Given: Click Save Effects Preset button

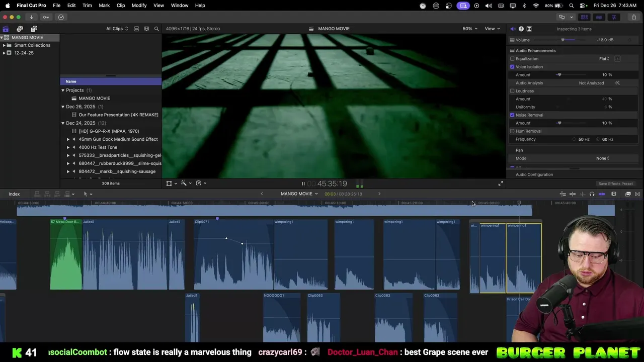Looking at the screenshot, I should click(x=615, y=184).
